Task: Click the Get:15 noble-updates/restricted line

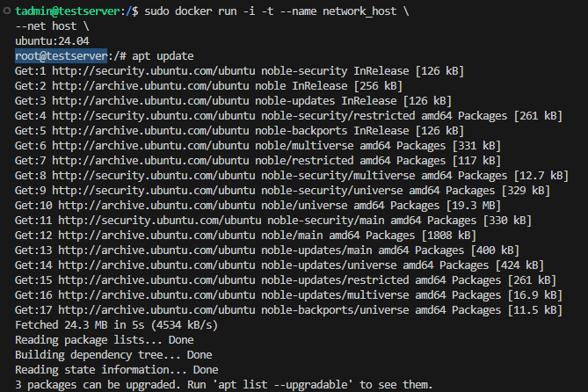Action: pyautogui.click(x=286, y=280)
